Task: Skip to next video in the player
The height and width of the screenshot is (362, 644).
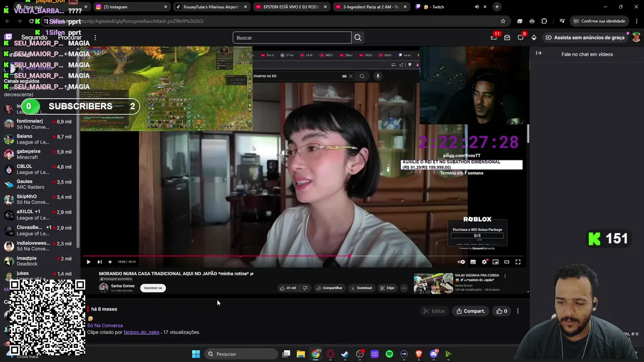Action: (x=100, y=262)
